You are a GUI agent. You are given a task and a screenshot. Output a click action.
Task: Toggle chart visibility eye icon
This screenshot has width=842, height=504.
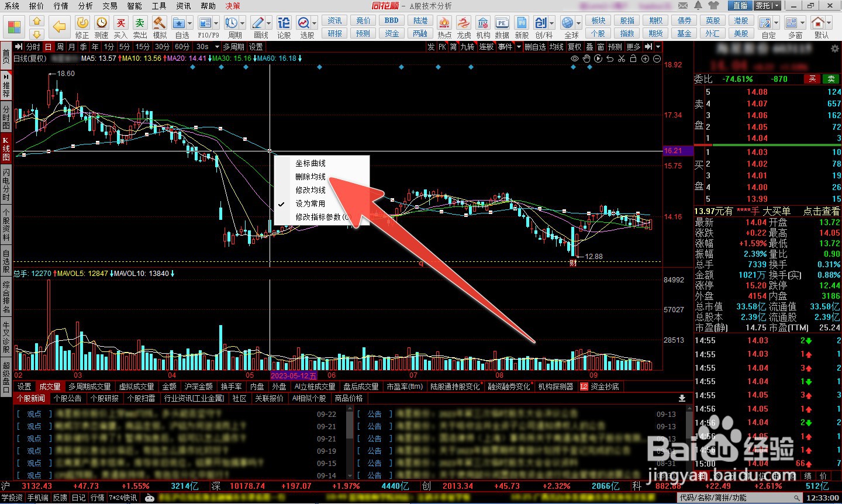tap(575, 58)
